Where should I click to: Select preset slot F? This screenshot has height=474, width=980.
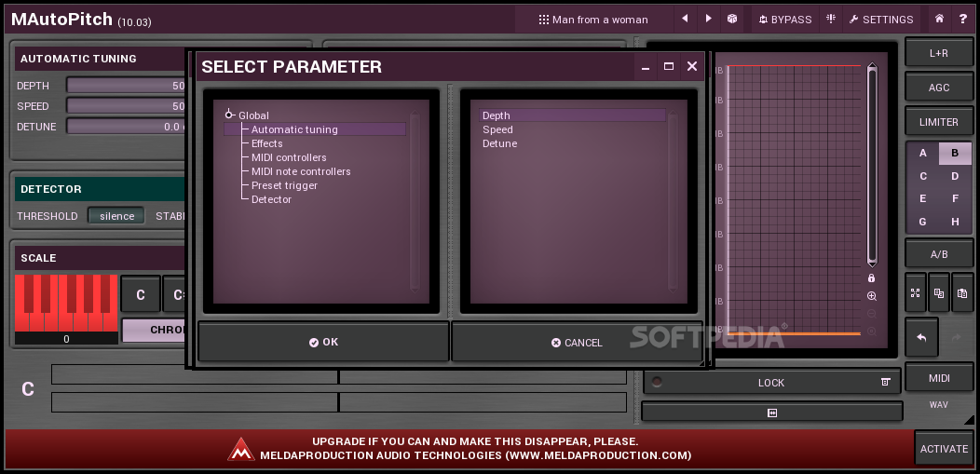(x=955, y=198)
